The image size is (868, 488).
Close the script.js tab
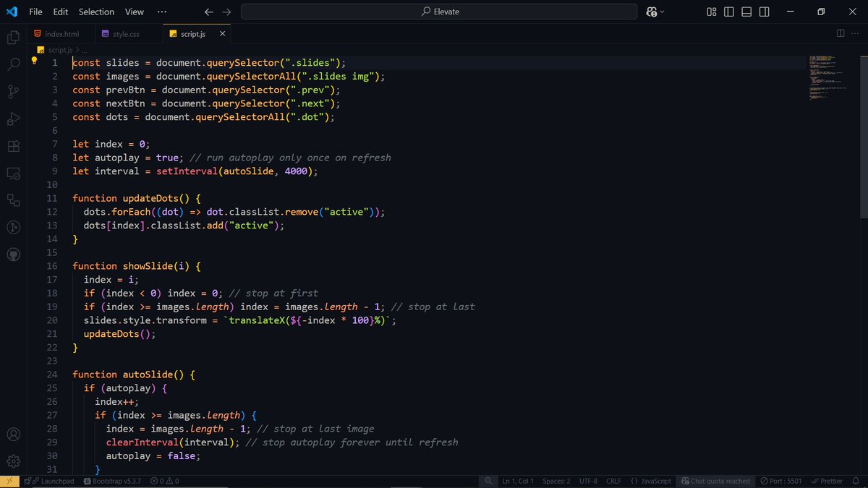click(222, 33)
